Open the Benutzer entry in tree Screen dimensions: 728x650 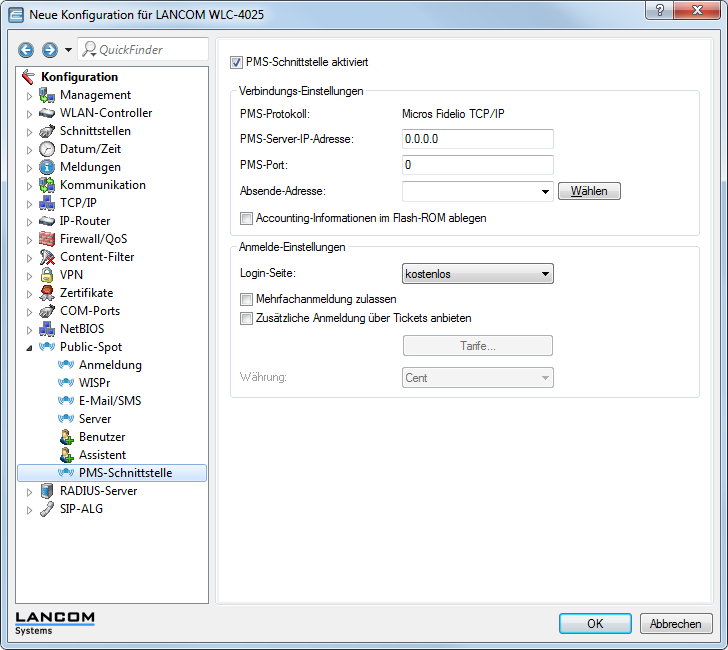pyautogui.click(x=101, y=437)
